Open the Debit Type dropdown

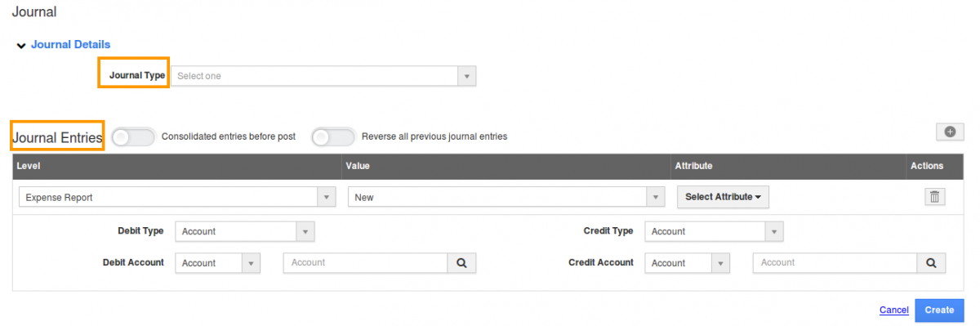[245, 231]
